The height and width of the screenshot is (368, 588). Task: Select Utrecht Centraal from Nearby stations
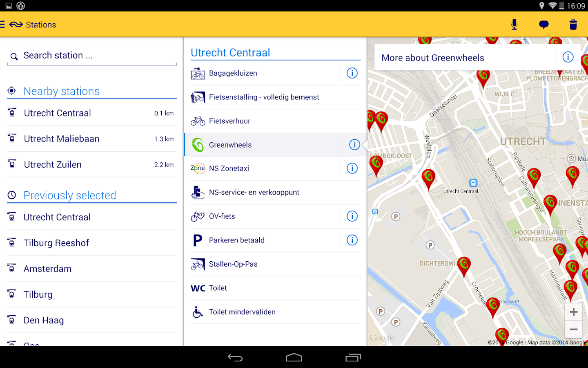tap(57, 113)
